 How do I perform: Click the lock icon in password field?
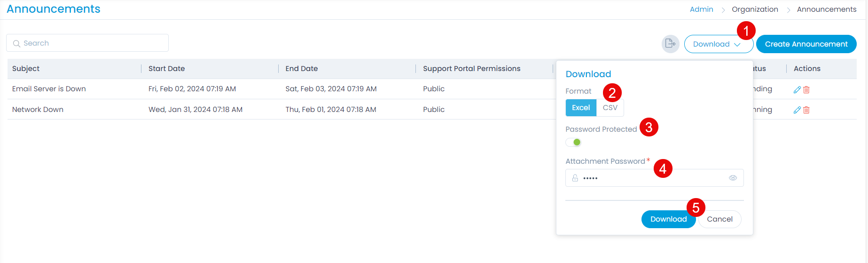coord(575,178)
